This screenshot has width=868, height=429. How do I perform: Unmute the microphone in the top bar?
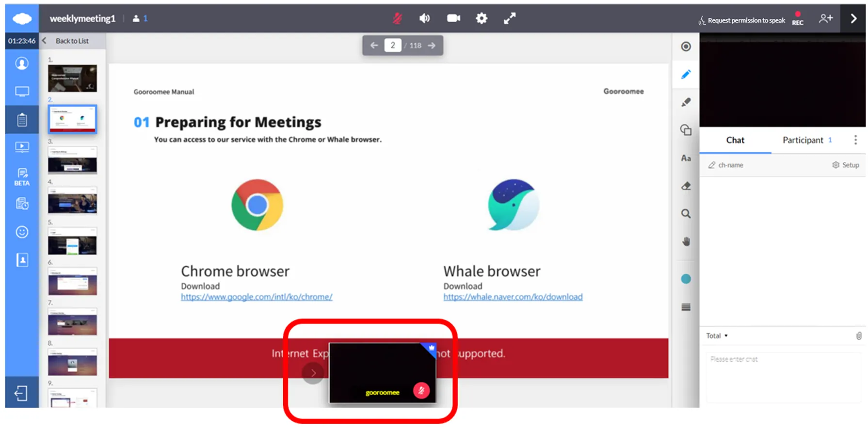tap(397, 18)
